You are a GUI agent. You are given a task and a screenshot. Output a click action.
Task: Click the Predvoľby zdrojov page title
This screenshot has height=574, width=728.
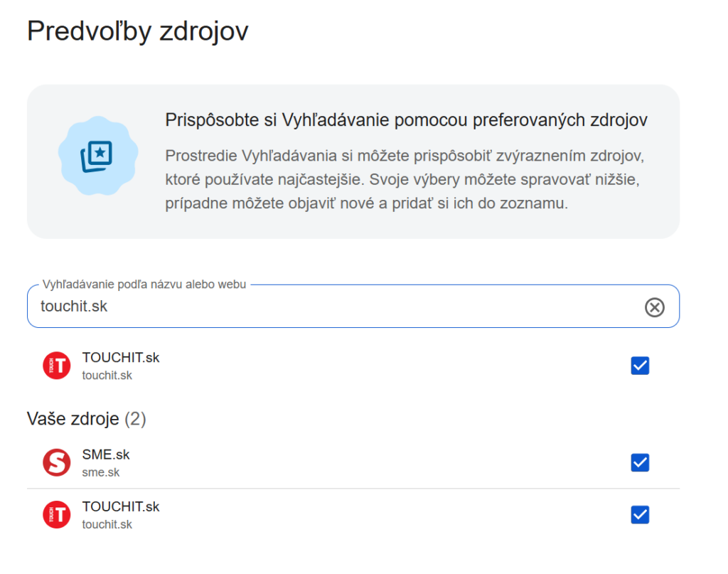click(138, 31)
